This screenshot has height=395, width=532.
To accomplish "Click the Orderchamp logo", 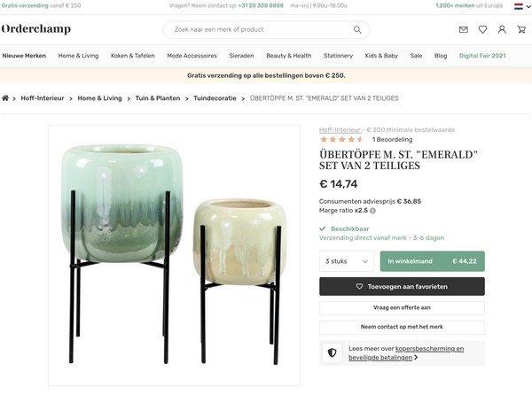I will (x=36, y=29).
